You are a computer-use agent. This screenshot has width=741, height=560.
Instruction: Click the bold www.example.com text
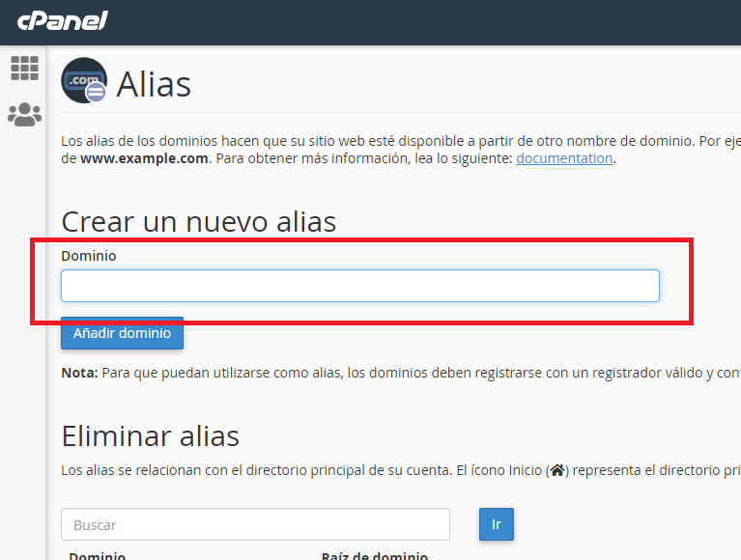[144, 158]
